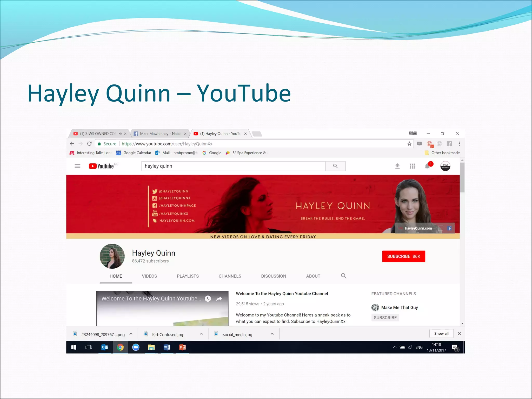Open the notifications bell
532x399 pixels.
click(427, 166)
